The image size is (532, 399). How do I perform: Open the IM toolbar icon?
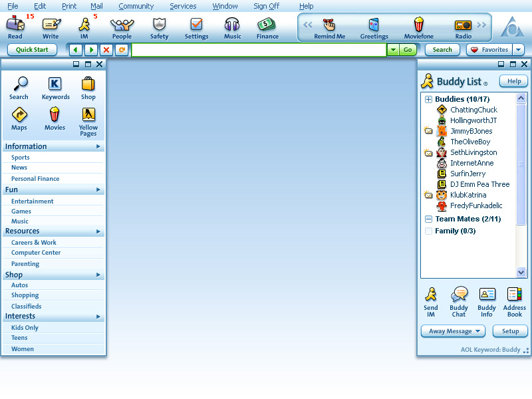84,25
